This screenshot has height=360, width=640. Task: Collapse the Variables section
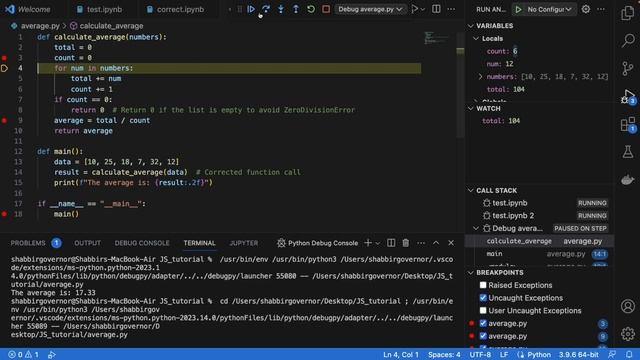click(471, 26)
